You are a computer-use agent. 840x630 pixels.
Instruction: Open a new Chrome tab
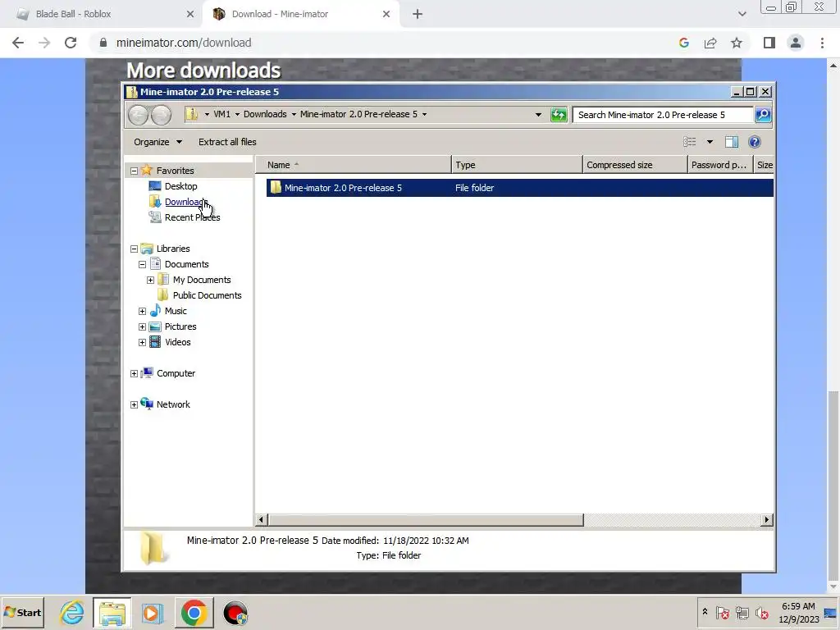coord(418,14)
